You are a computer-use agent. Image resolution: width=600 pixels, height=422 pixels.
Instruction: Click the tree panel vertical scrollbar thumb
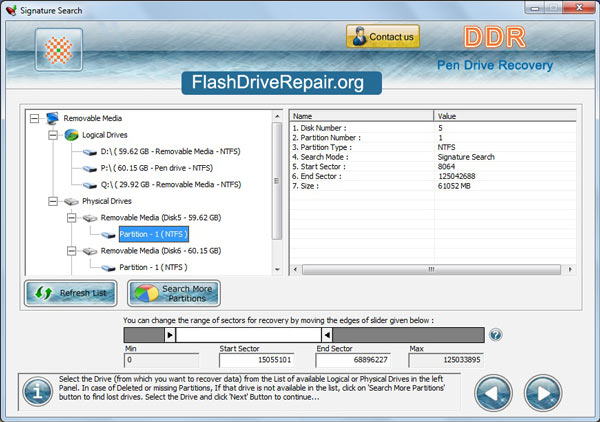click(x=277, y=181)
